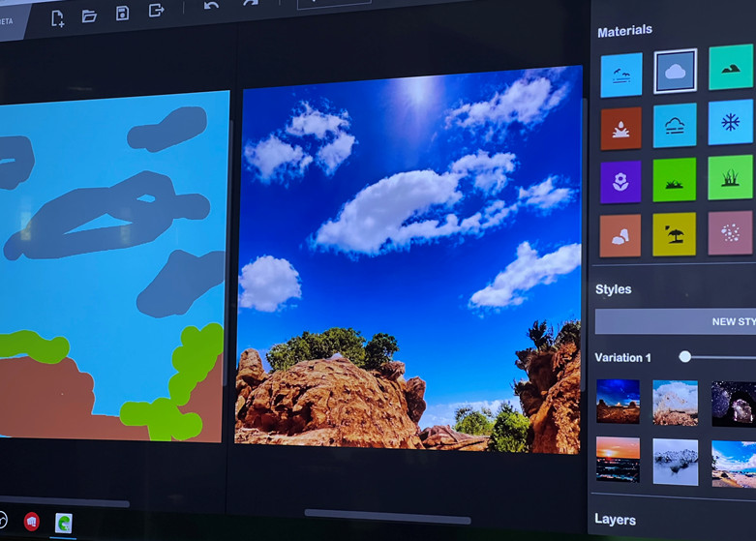The width and height of the screenshot is (756, 541).
Task: Apply the sunset ocean style thumbnail
Action: tap(618, 459)
